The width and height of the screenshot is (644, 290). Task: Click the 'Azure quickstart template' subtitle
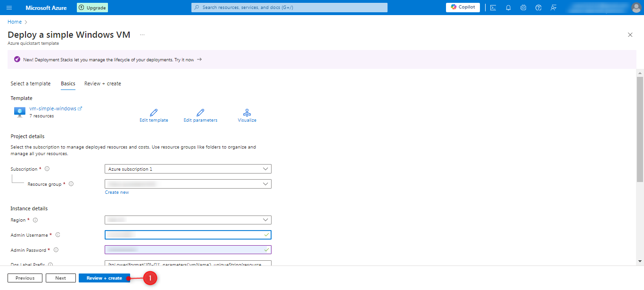[33, 43]
